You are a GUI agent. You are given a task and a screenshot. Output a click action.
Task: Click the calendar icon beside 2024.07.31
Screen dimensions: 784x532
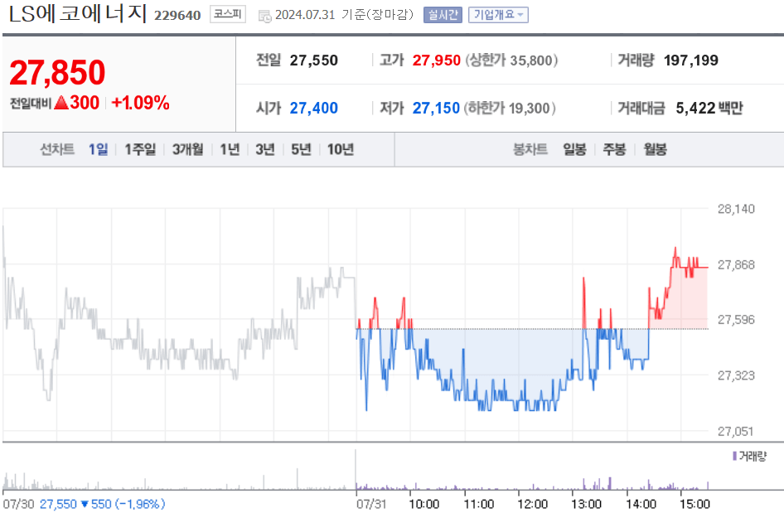click(264, 16)
